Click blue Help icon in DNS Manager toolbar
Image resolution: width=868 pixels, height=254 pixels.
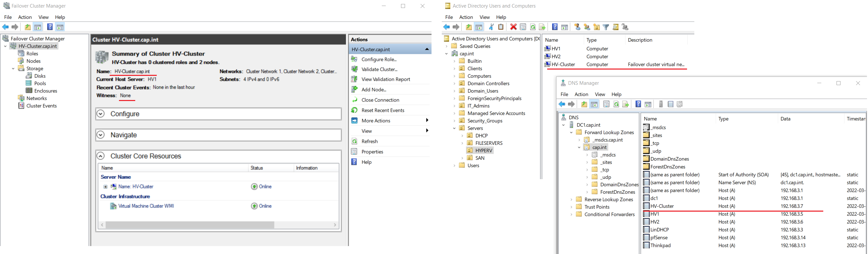click(638, 104)
